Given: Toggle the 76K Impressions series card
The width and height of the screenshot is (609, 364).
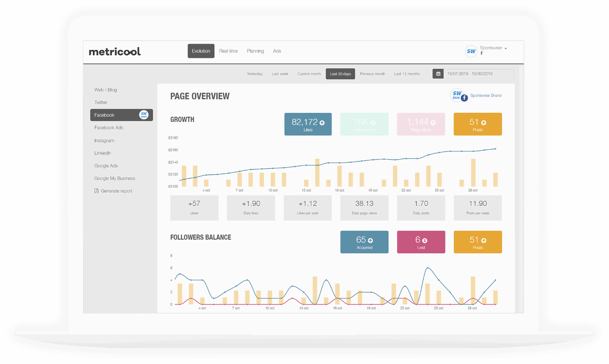Looking at the screenshot, I should (x=364, y=124).
